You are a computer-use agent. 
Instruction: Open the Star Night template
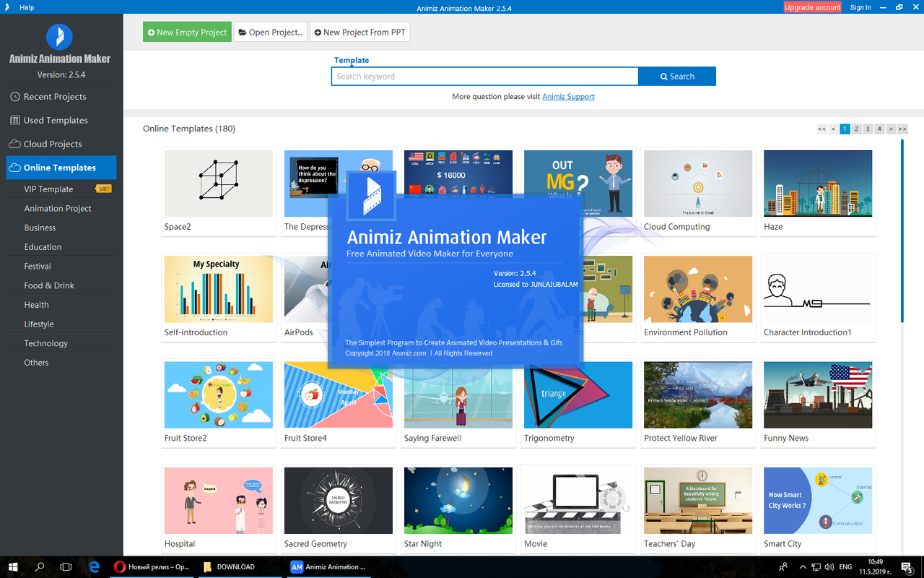458,501
